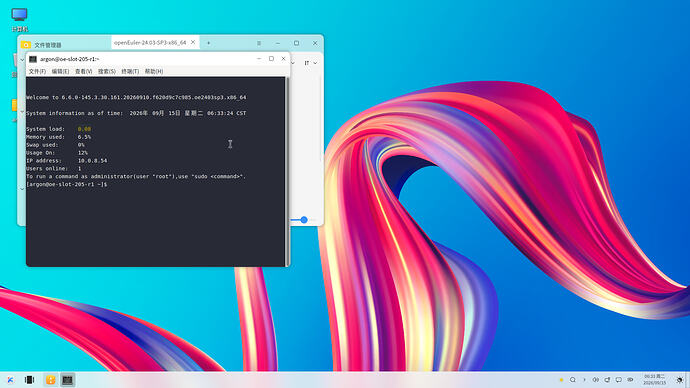Open the sort options dropdown in file manager
Screen dimensions: 690x388
point(310,63)
